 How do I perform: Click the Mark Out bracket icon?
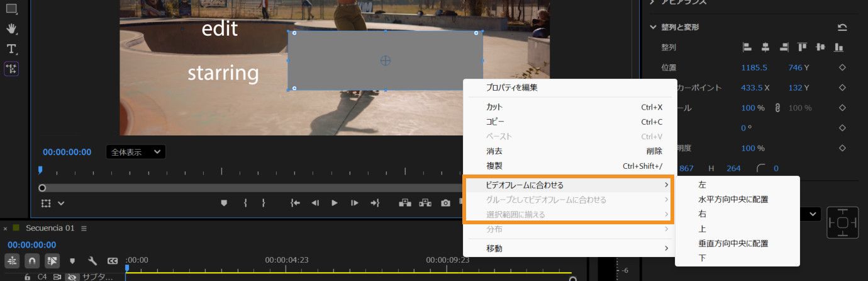tap(264, 203)
